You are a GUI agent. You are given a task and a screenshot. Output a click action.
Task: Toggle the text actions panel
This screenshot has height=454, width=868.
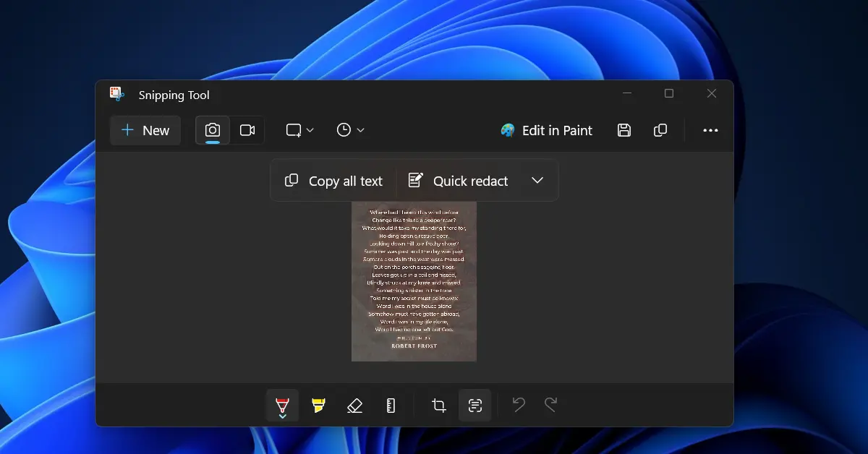[475, 405]
